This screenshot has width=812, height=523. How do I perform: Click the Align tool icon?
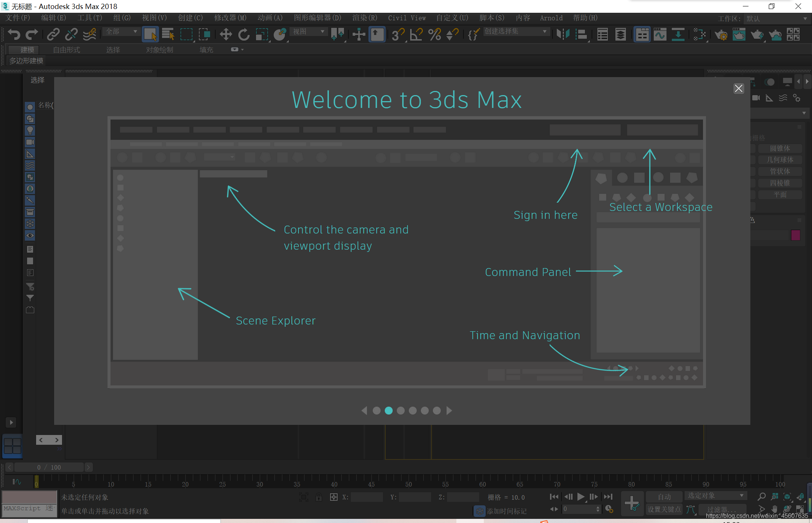click(581, 35)
